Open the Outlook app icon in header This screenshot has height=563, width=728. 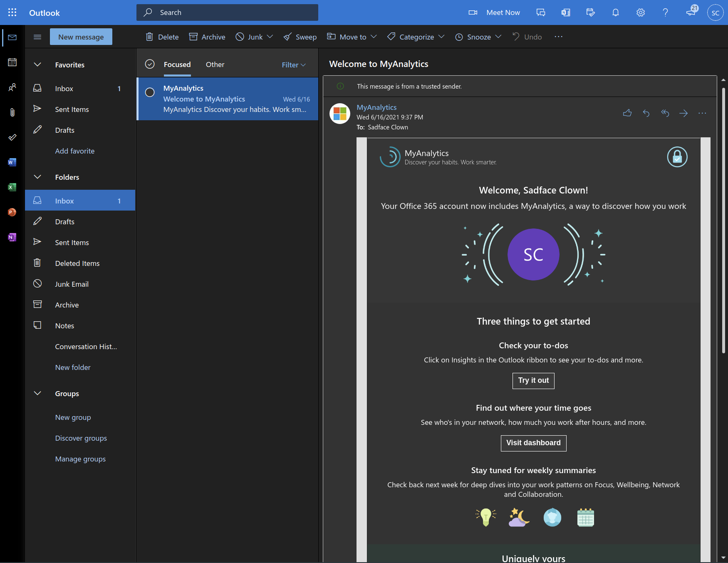click(x=566, y=12)
